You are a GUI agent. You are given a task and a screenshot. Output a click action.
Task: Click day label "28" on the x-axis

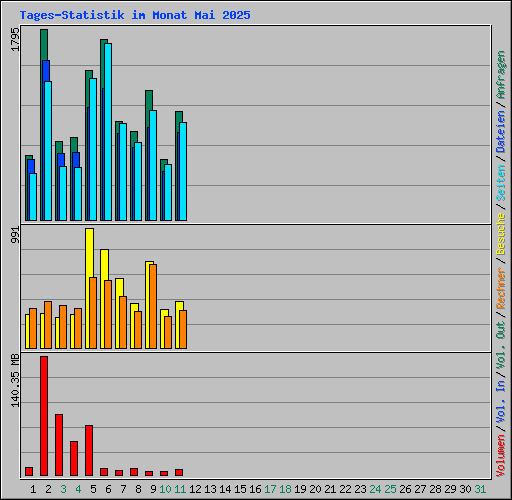435,489
